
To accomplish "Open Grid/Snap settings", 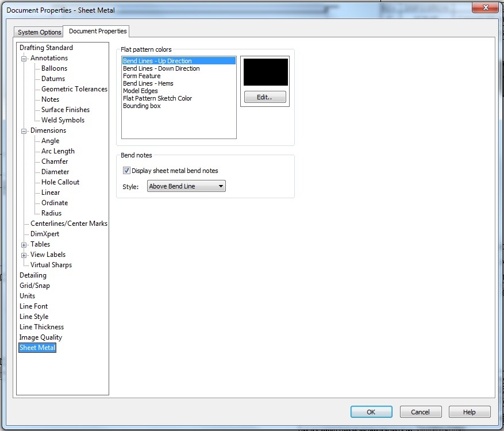I will coord(34,286).
